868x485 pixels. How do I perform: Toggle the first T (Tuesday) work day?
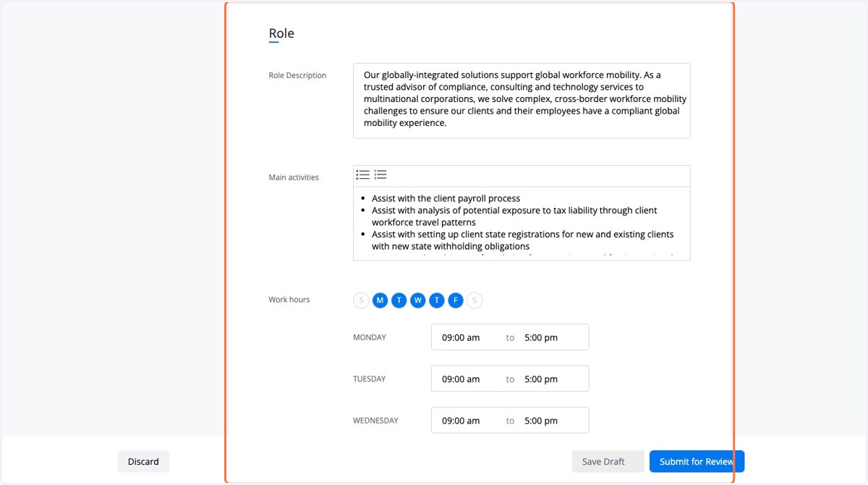(x=399, y=300)
